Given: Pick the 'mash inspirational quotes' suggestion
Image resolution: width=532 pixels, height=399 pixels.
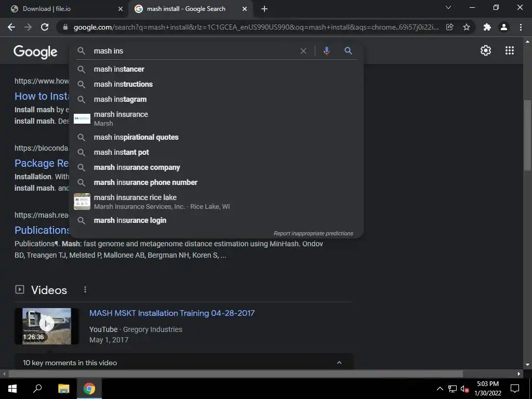Looking at the screenshot, I should click(x=216, y=137).
